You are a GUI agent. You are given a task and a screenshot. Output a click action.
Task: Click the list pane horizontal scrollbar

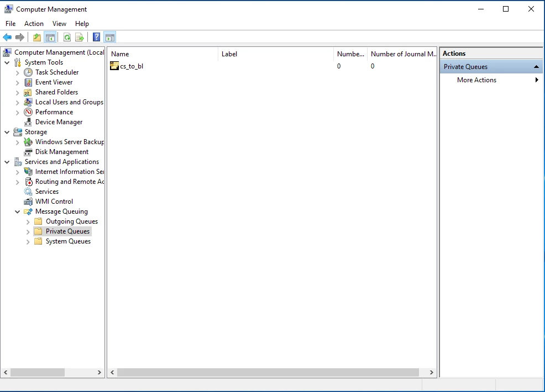(268, 372)
